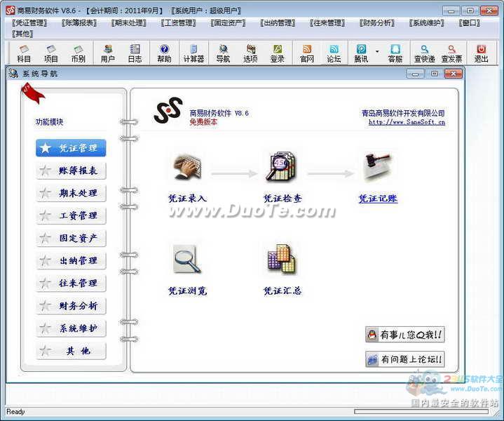Click the 登录 (Login) toolbar icon
The height and width of the screenshot is (421, 504).
(x=278, y=53)
